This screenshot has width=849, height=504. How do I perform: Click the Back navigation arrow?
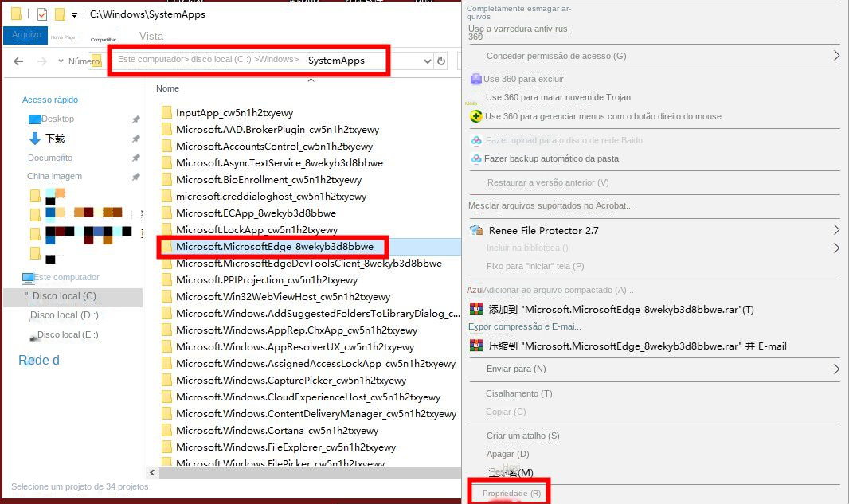point(18,61)
